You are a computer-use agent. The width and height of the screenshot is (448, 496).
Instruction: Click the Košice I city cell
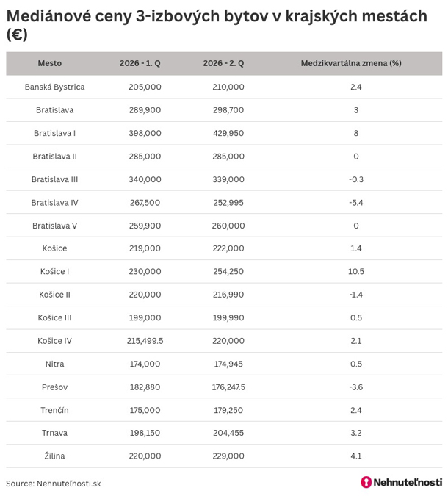[x=54, y=271]
